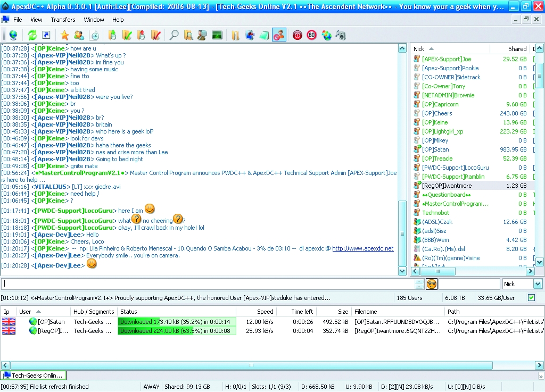Viewport: 545px width, 392px height.
Task: Open the Public Hubs globe icon
Action: click(13, 35)
